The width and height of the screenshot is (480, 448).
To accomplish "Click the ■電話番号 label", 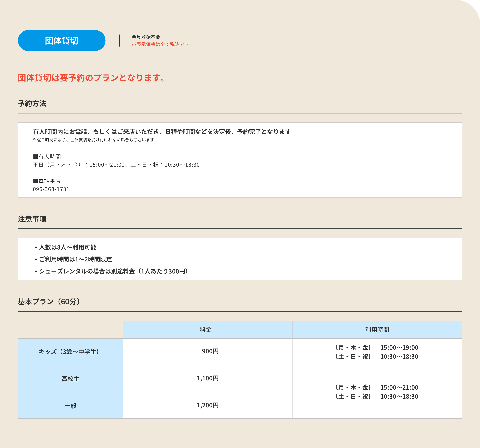I will coord(47,181).
